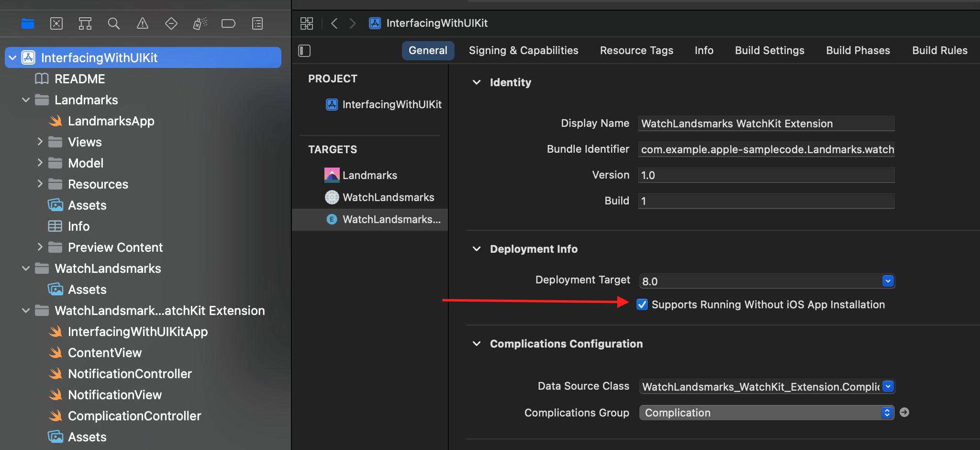Open the Report navigator
This screenshot has width=980, height=450.
point(257,23)
